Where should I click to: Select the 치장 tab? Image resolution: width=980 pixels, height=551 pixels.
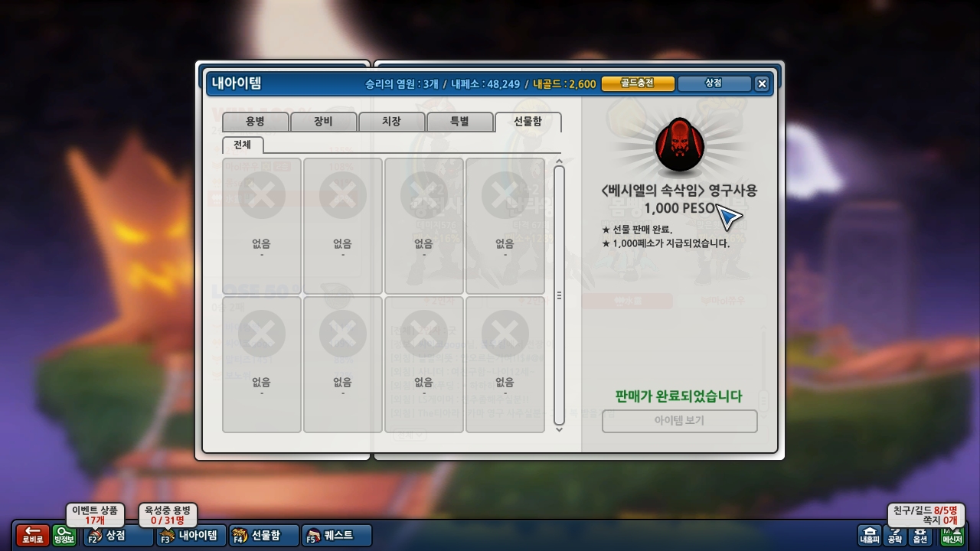[x=392, y=122]
